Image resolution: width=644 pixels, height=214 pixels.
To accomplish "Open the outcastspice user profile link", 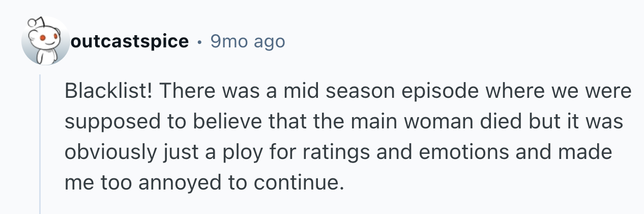I will click(x=130, y=41).
